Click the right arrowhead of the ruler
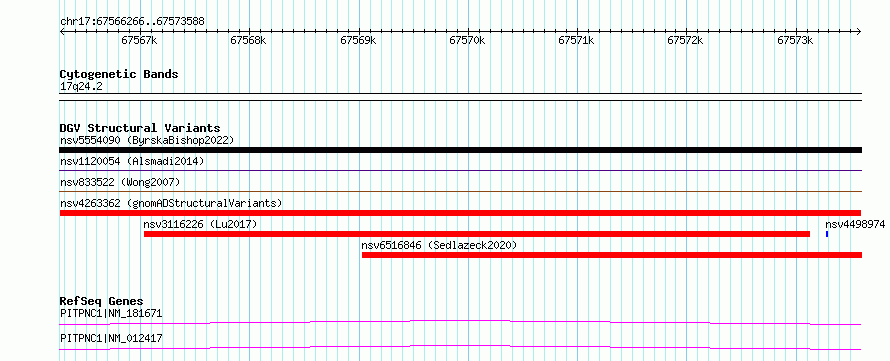Image resolution: width=890 pixels, height=361 pixels. [x=859, y=31]
